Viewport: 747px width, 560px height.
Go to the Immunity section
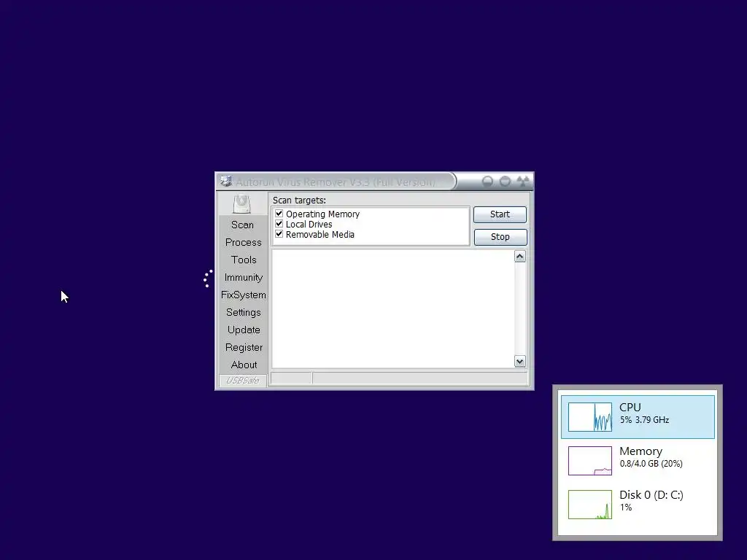coord(244,278)
